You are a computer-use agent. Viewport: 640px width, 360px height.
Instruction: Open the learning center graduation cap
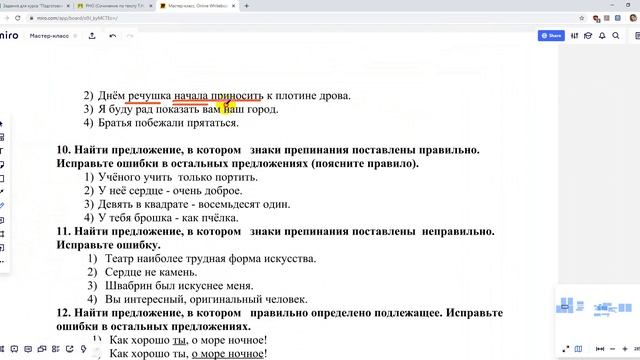[588, 36]
